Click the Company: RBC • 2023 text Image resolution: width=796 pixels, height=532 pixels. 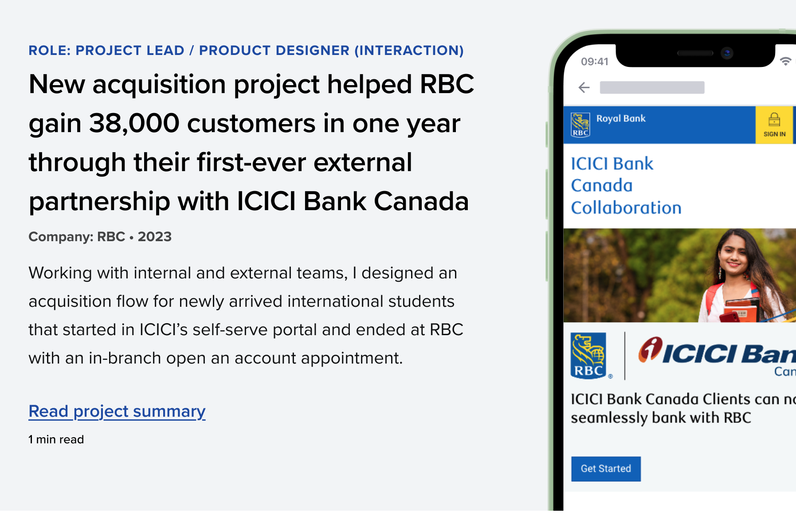[100, 237]
